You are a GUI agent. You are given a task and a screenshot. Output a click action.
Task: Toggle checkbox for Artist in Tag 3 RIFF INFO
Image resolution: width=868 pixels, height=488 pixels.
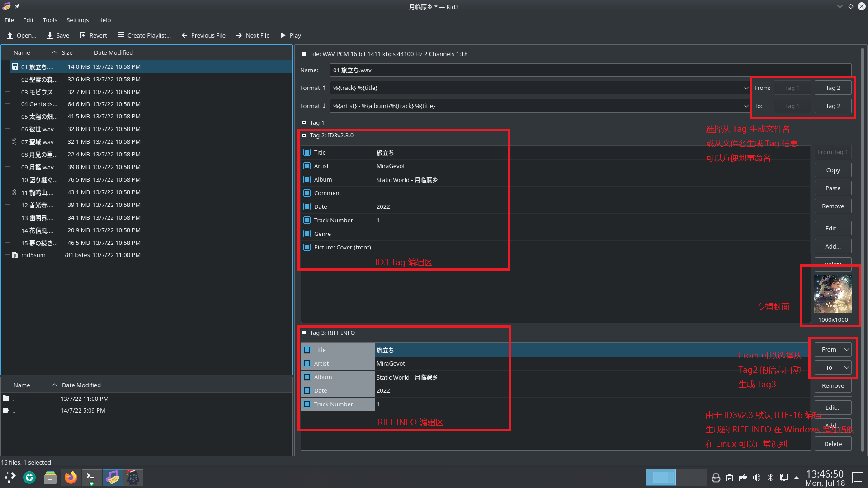307,363
